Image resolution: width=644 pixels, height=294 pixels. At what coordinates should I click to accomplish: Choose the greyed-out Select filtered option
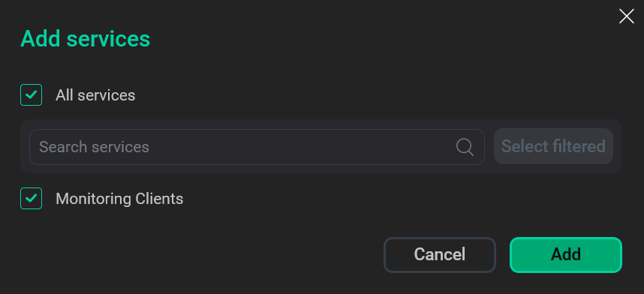(553, 146)
